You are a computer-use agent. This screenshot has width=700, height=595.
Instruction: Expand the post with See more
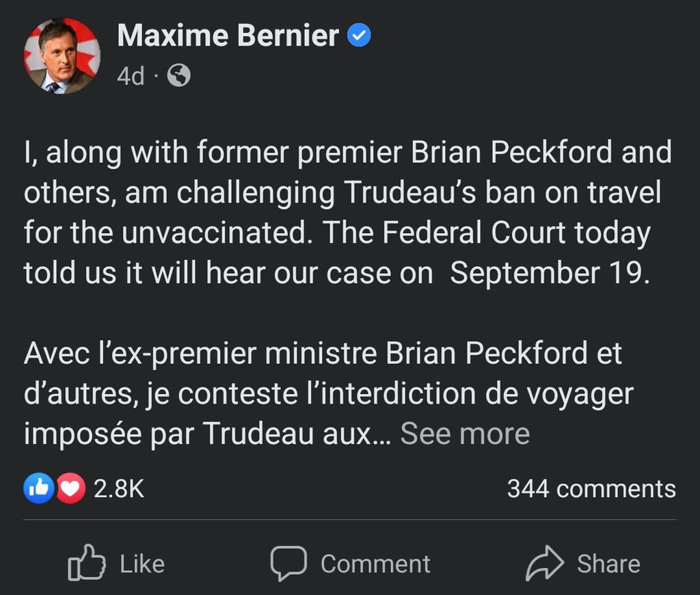[465, 434]
